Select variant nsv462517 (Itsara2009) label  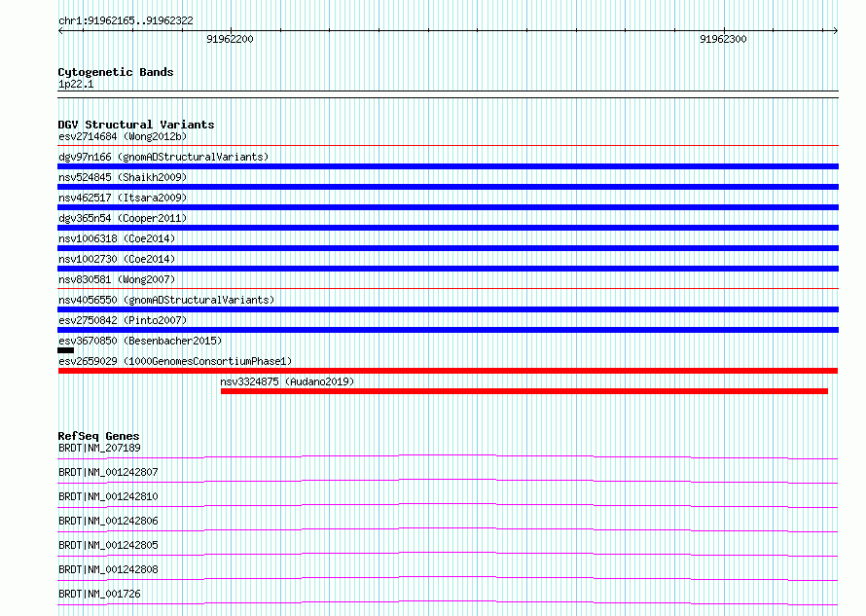tap(123, 198)
